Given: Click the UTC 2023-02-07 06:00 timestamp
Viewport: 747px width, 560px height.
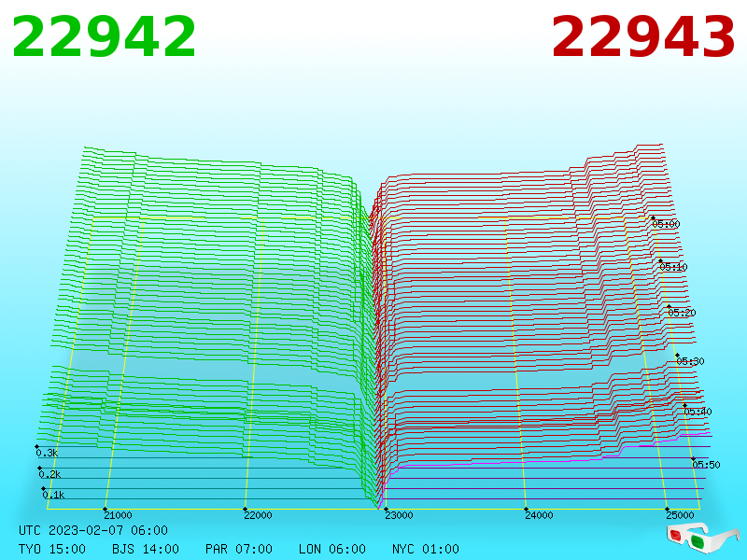Looking at the screenshot, I should [x=93, y=530].
